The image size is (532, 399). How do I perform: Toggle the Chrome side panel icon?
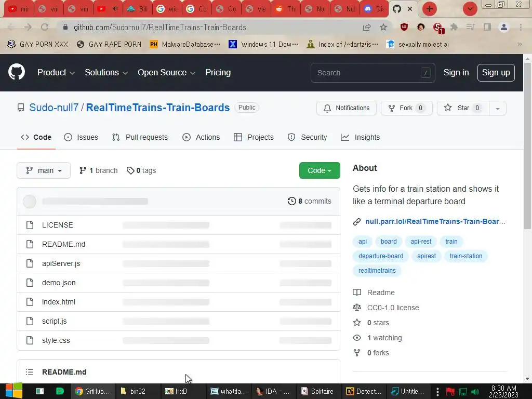[x=487, y=27]
